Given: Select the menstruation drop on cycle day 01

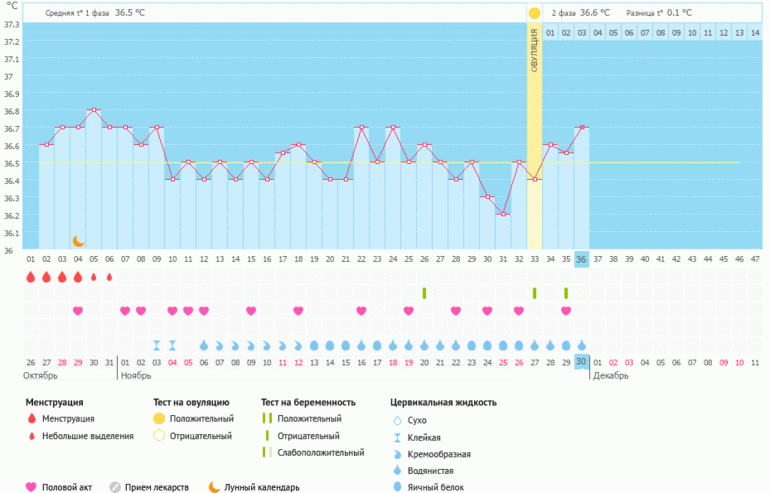Looking at the screenshot, I should tap(30, 277).
